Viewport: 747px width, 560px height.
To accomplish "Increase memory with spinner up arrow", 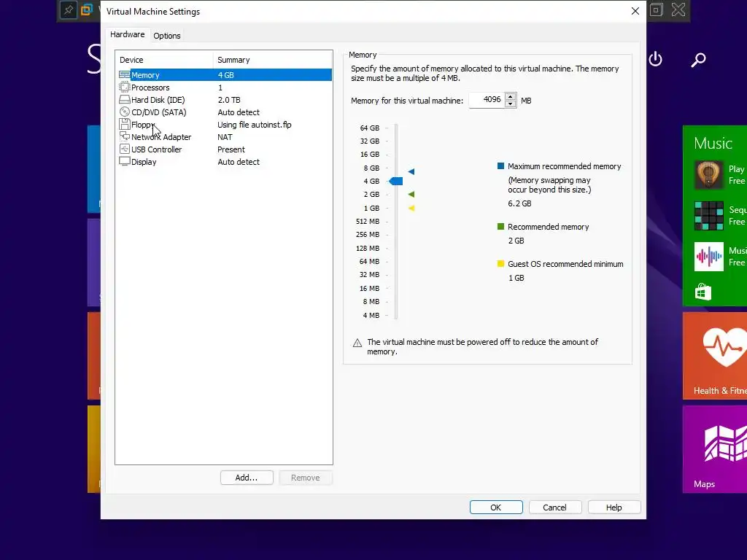I will [510, 97].
